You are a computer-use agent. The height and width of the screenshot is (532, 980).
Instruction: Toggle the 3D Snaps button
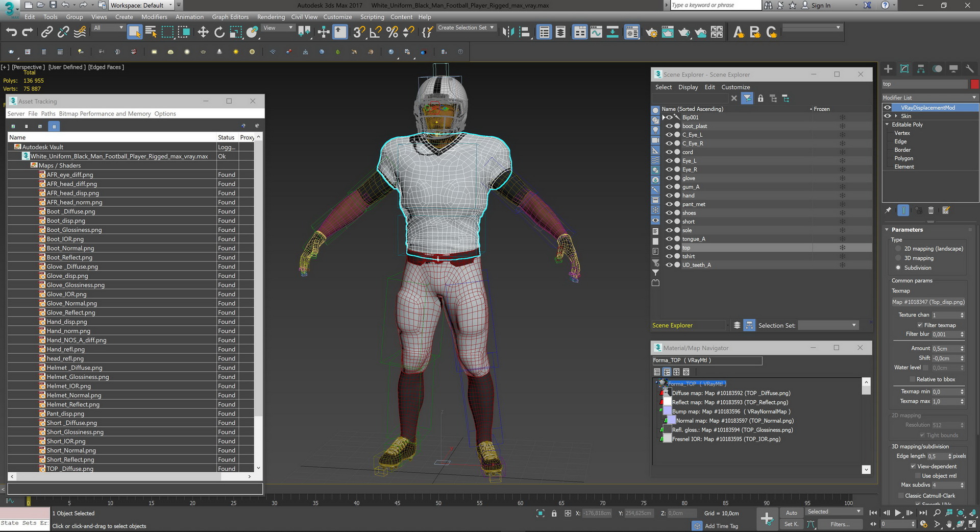tap(359, 32)
